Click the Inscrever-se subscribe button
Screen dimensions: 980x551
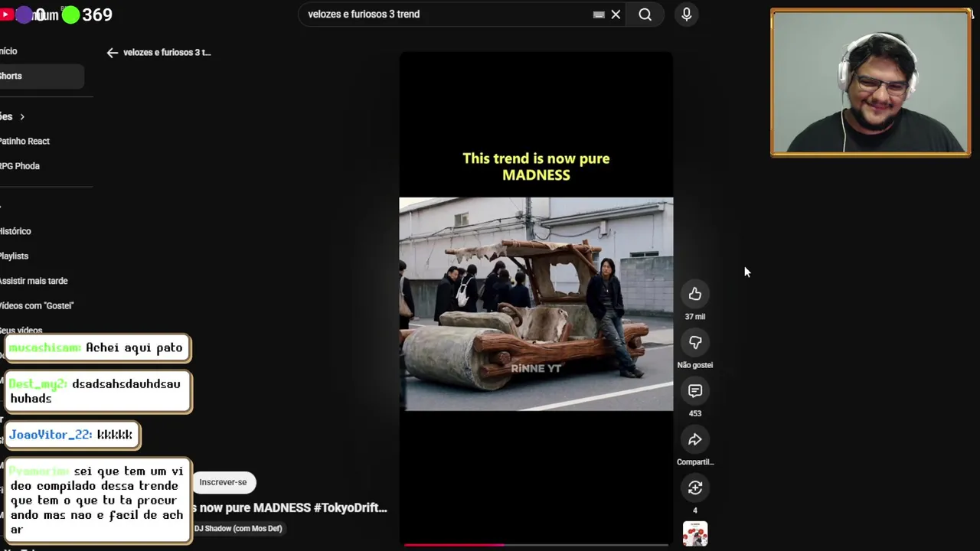pyautogui.click(x=223, y=482)
